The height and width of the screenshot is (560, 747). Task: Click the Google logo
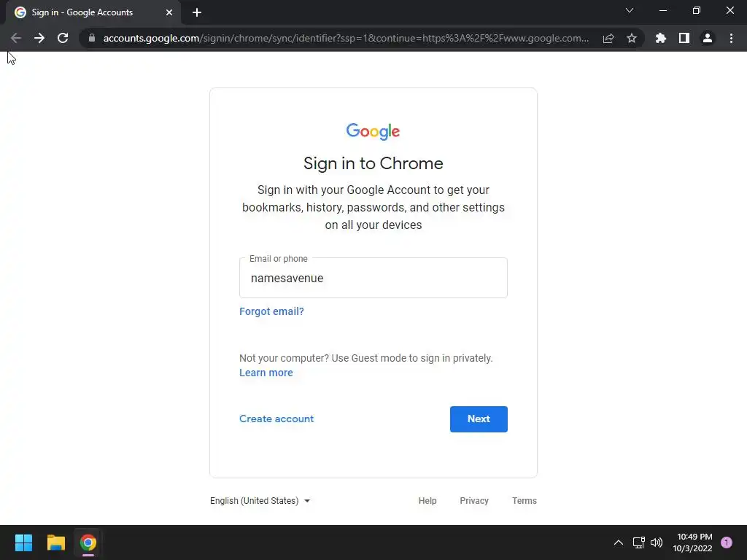[x=373, y=131]
